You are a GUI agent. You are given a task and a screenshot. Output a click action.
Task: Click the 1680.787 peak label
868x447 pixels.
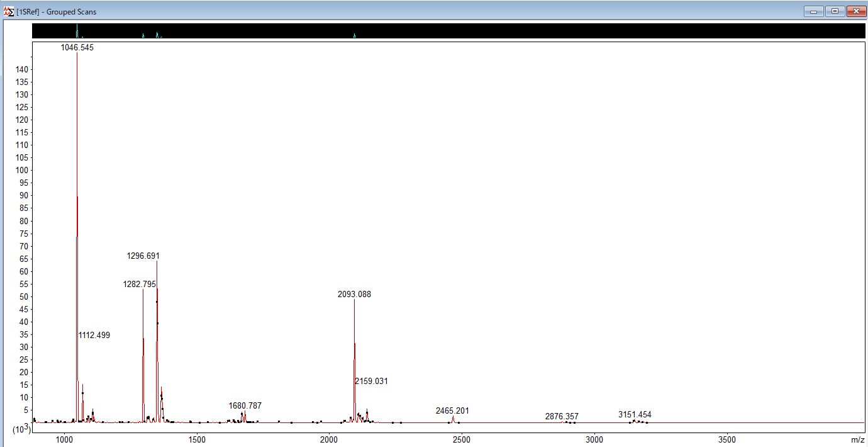(x=245, y=406)
